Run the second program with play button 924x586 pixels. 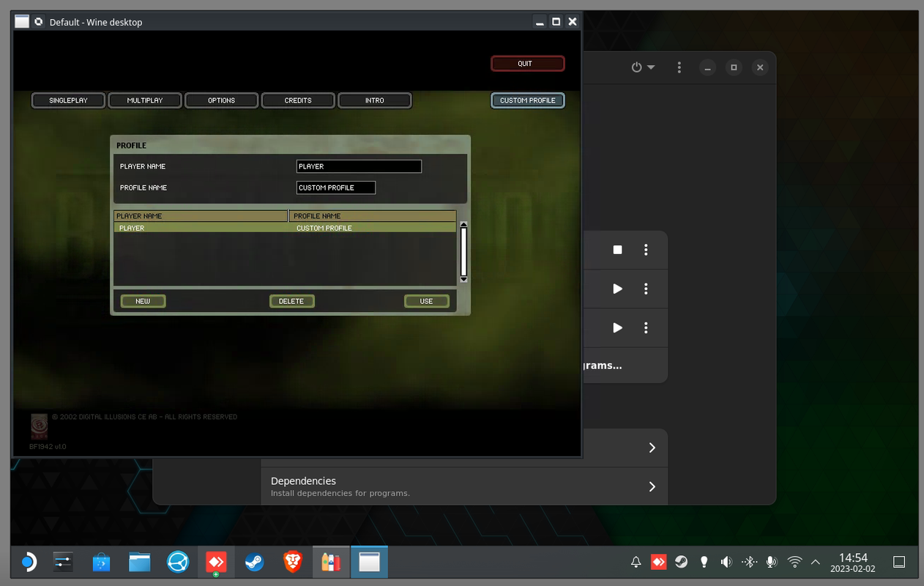pyautogui.click(x=617, y=289)
